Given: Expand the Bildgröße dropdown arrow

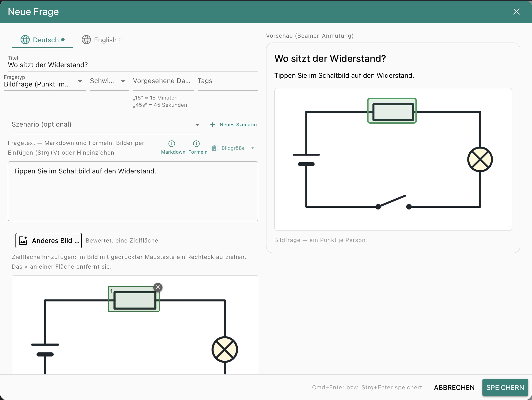Looking at the screenshot, I should 253,148.
